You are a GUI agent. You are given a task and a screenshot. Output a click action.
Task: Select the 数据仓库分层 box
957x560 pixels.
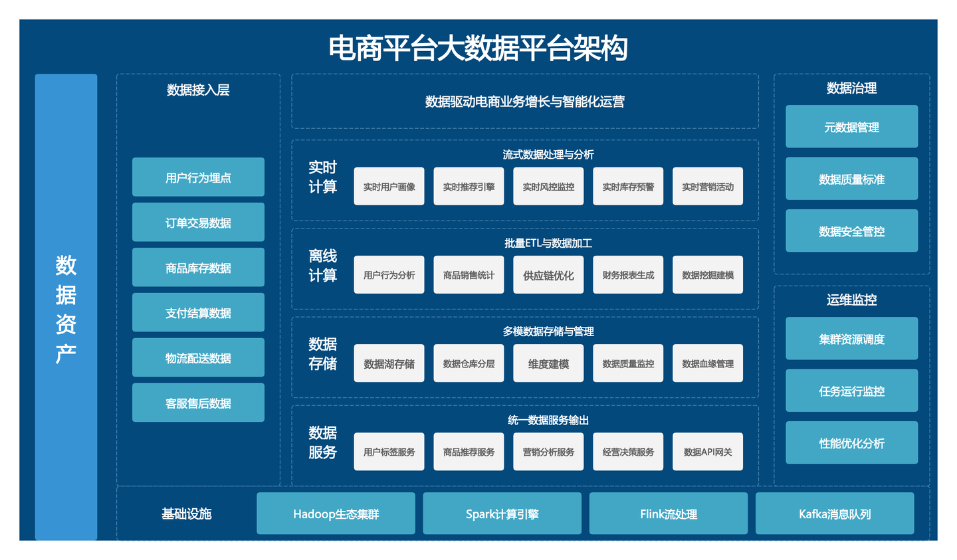[x=469, y=363]
